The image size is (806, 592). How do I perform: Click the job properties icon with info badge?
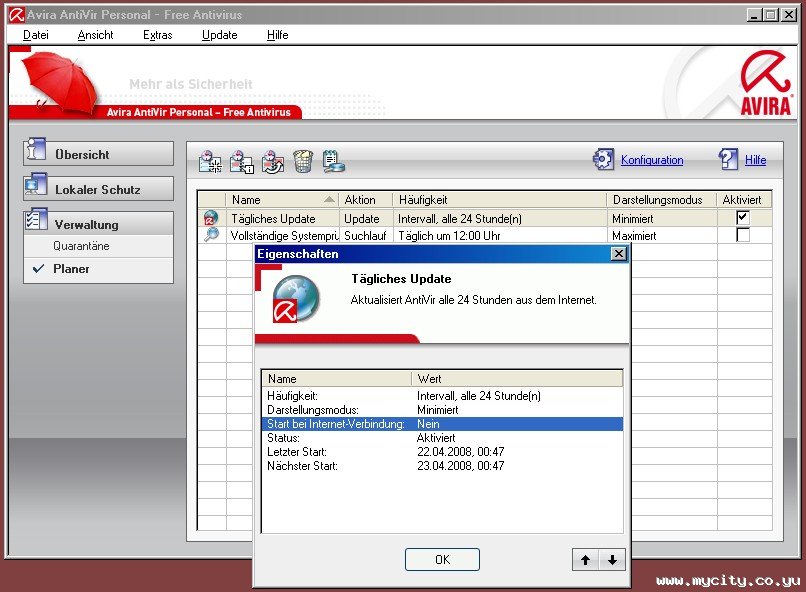pos(242,161)
